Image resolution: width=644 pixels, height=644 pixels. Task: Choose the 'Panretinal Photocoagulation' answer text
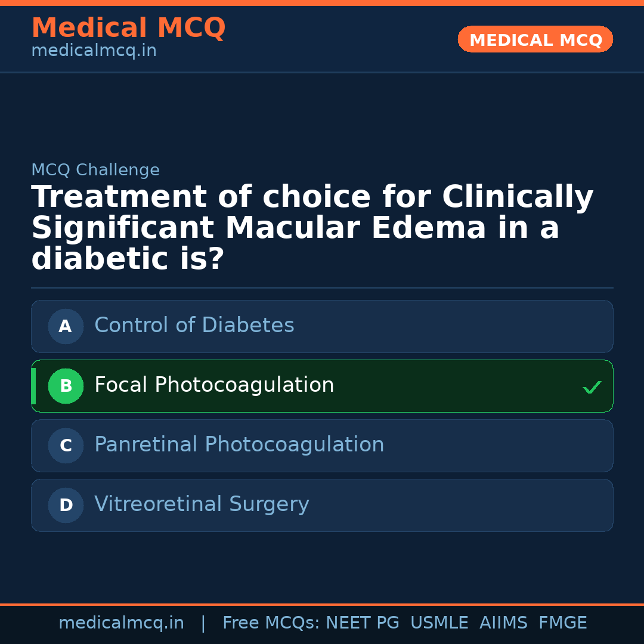point(239,445)
